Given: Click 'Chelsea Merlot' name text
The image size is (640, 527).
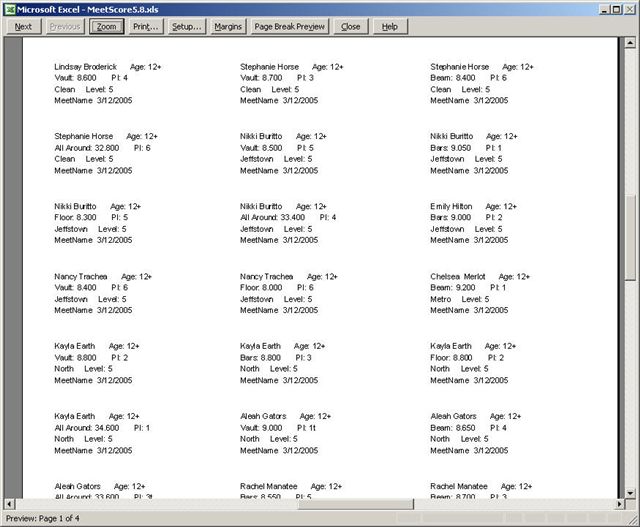Looking at the screenshot, I should [458, 277].
